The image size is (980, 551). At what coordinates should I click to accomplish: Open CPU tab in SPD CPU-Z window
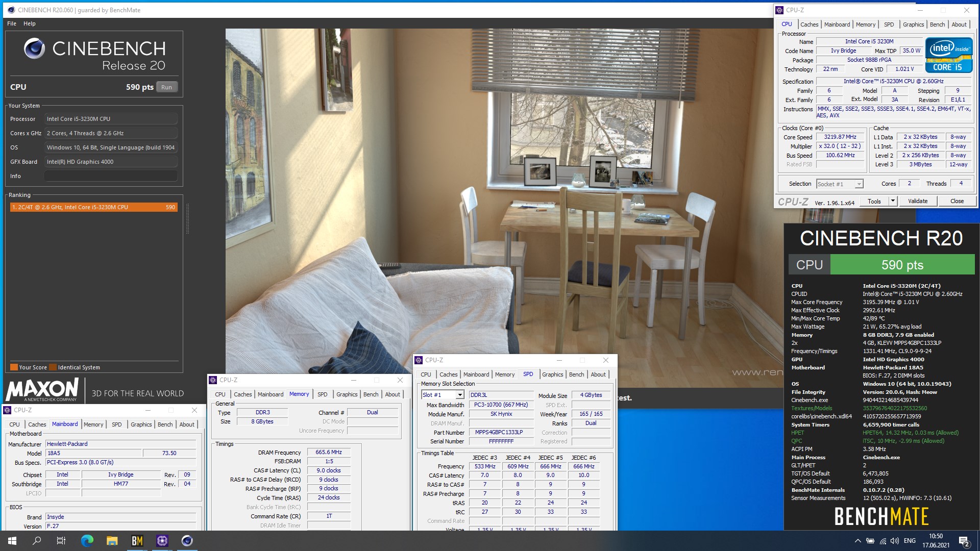[426, 374]
